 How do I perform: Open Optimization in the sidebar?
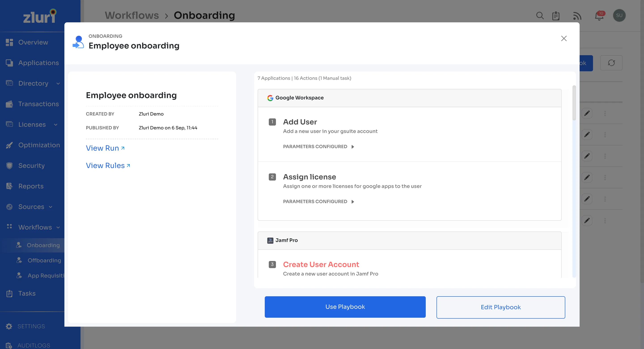[39, 145]
